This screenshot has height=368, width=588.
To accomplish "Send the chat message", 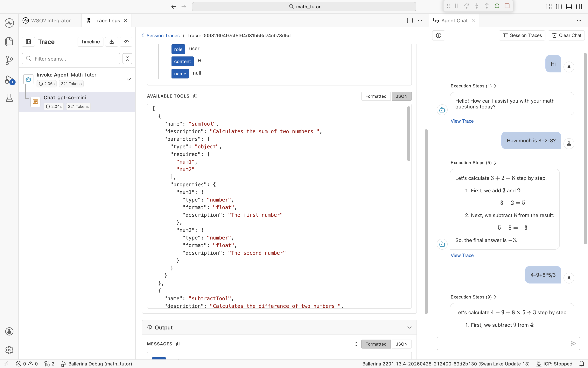I will click(573, 343).
